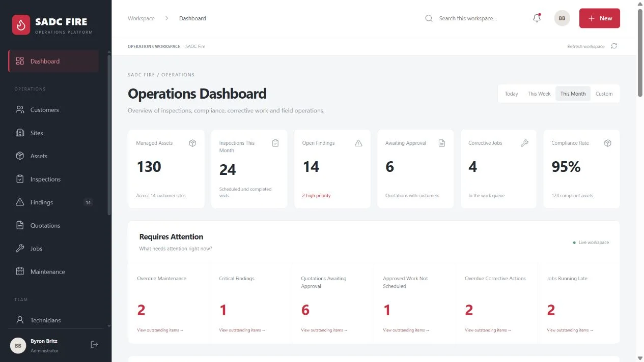Click the Managed Assets 130 card
This screenshot has width=644, height=362.
(x=166, y=169)
